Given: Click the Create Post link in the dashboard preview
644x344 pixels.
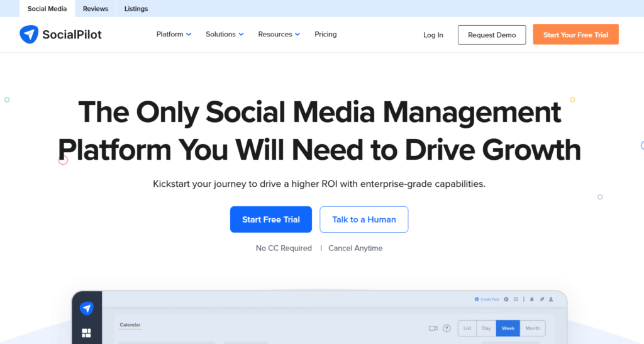Looking at the screenshot, I should pyautogui.click(x=487, y=299).
